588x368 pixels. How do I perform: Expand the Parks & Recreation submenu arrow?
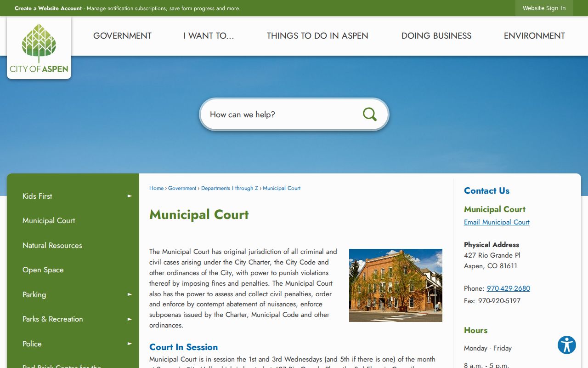[130, 319]
